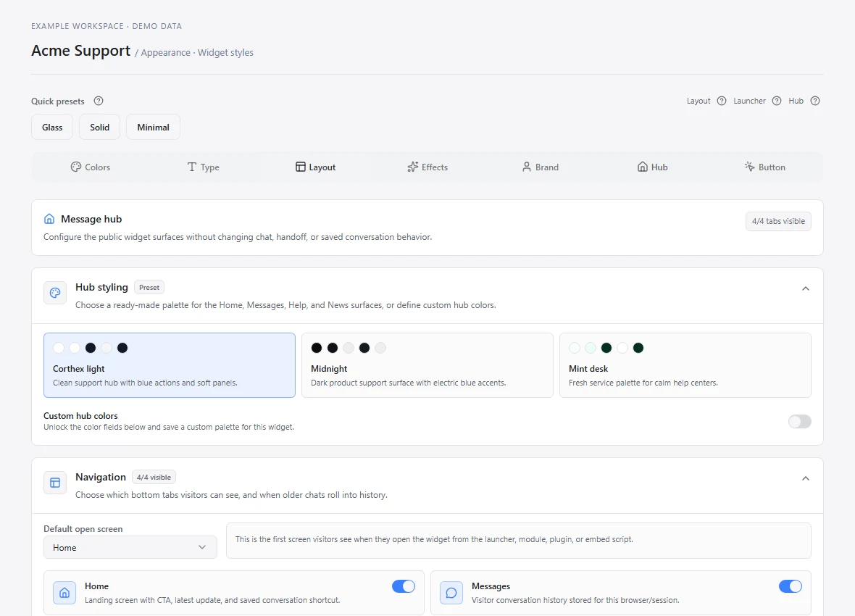Turn off the Home tab toggle
The width and height of the screenshot is (855, 616).
tap(404, 586)
